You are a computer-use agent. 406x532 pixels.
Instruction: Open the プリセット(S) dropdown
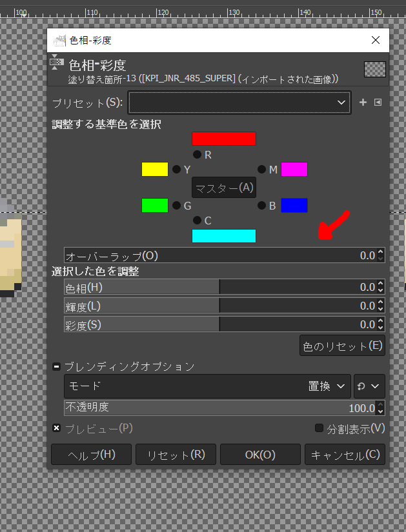click(239, 103)
